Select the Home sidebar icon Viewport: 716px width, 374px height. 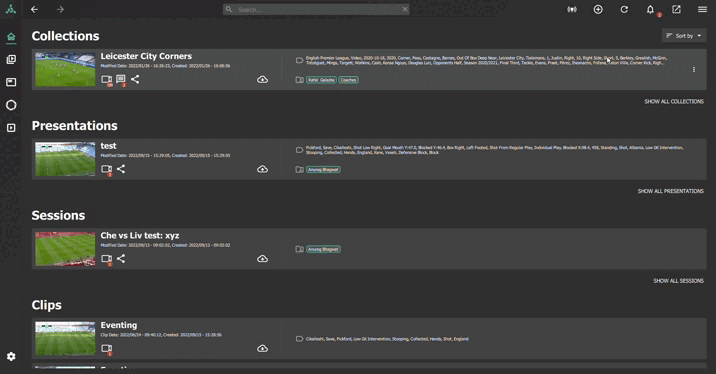[x=11, y=37]
